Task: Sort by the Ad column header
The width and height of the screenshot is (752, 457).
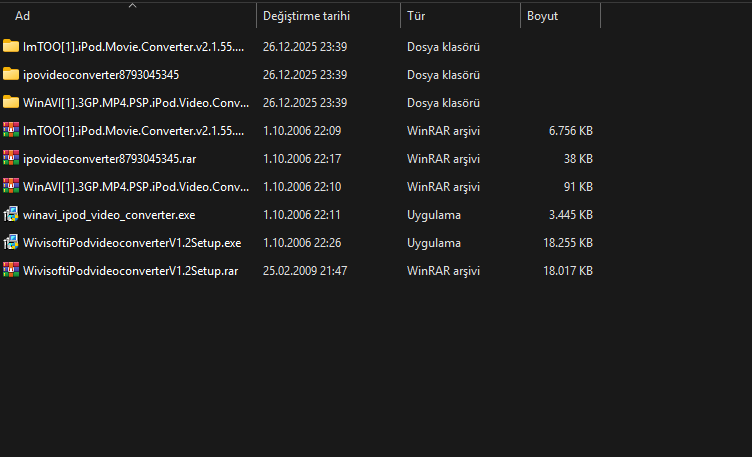Action: coord(128,16)
